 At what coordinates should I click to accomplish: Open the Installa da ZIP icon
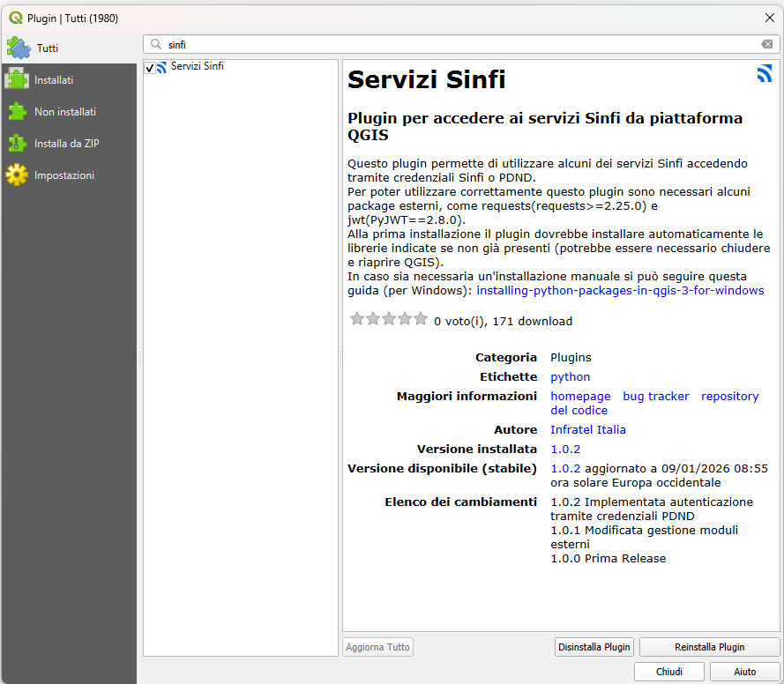pos(19,143)
